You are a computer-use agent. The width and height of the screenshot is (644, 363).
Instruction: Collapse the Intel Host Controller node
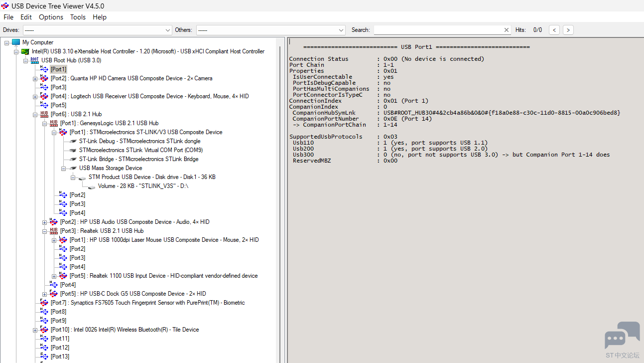pyautogui.click(x=16, y=52)
